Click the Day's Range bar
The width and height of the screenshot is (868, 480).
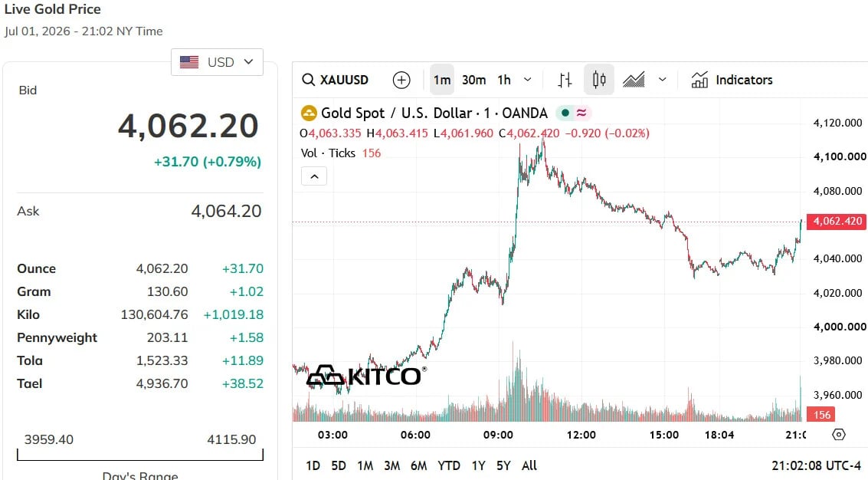[140, 455]
